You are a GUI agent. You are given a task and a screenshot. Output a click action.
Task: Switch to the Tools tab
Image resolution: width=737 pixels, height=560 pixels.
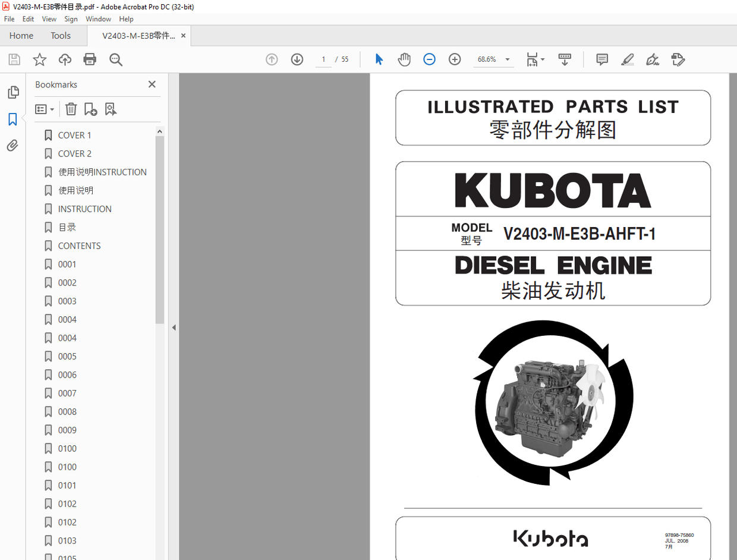pos(60,36)
